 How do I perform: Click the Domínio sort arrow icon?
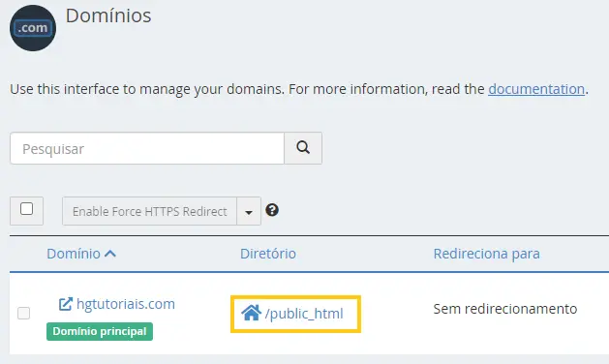pyautogui.click(x=110, y=254)
